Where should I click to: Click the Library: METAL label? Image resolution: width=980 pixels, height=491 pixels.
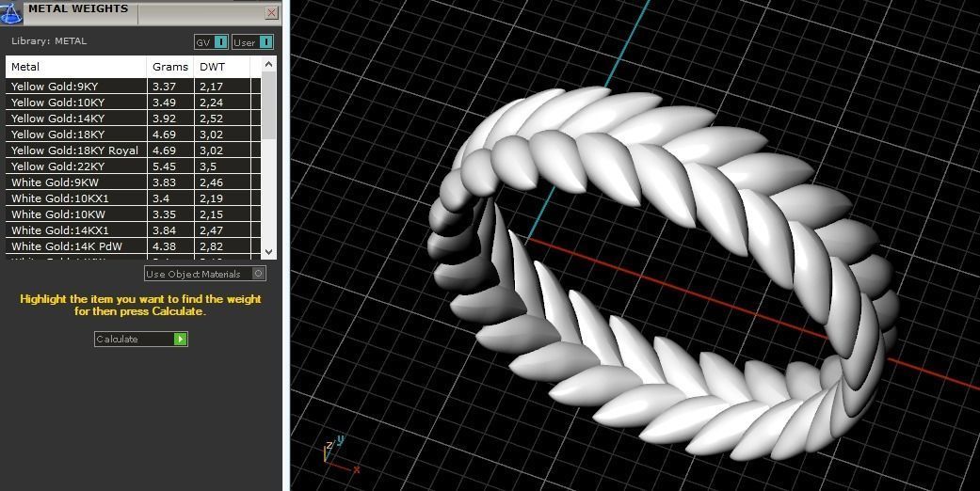(49, 41)
